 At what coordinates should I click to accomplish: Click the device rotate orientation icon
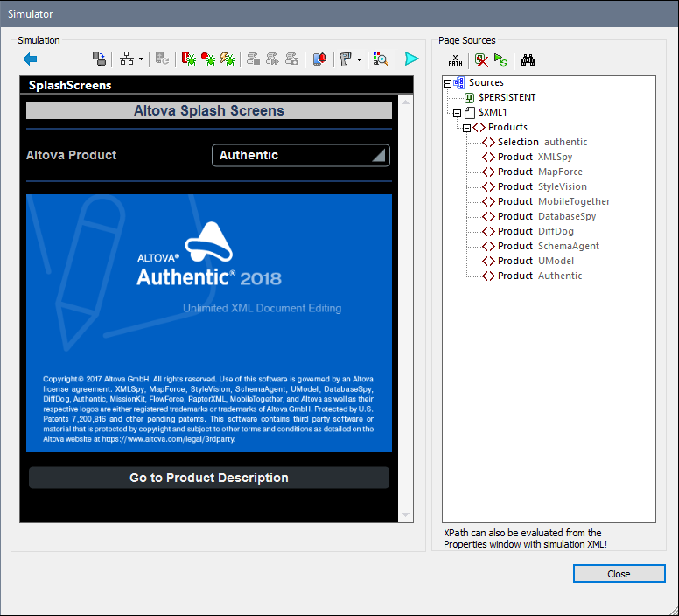click(x=99, y=59)
